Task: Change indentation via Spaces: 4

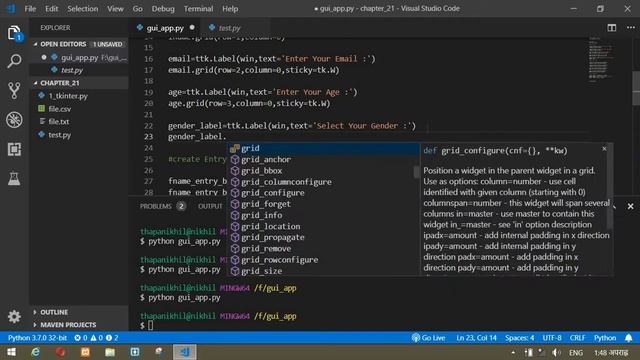Action: click(519, 338)
